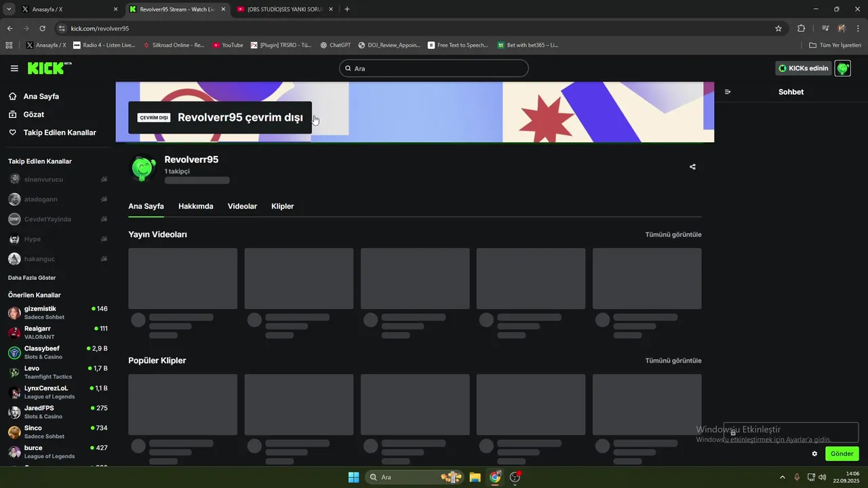This screenshot has height=488, width=868.
Task: View all Popüler Klipler via Tümünü görüntüle
Action: 673,361
